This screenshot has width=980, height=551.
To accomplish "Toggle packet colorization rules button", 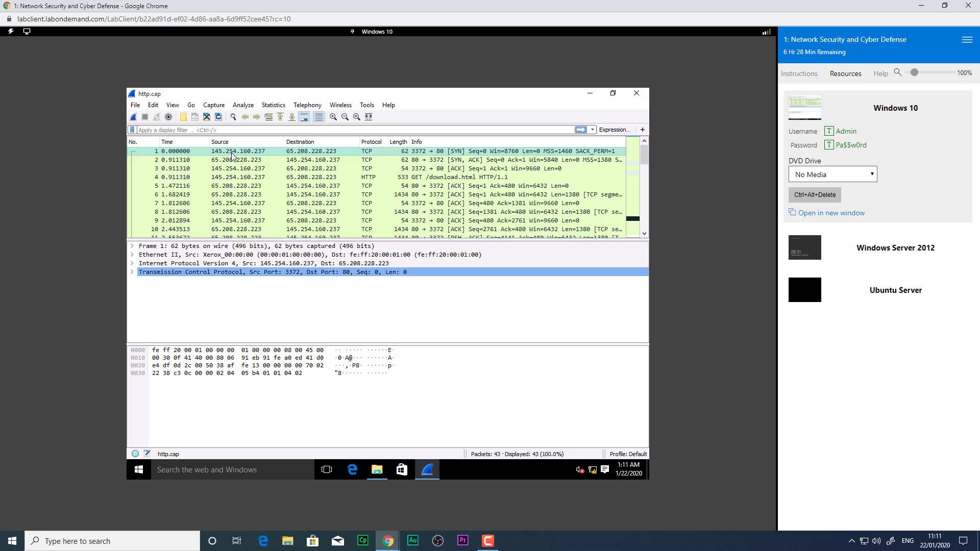I will tap(318, 117).
